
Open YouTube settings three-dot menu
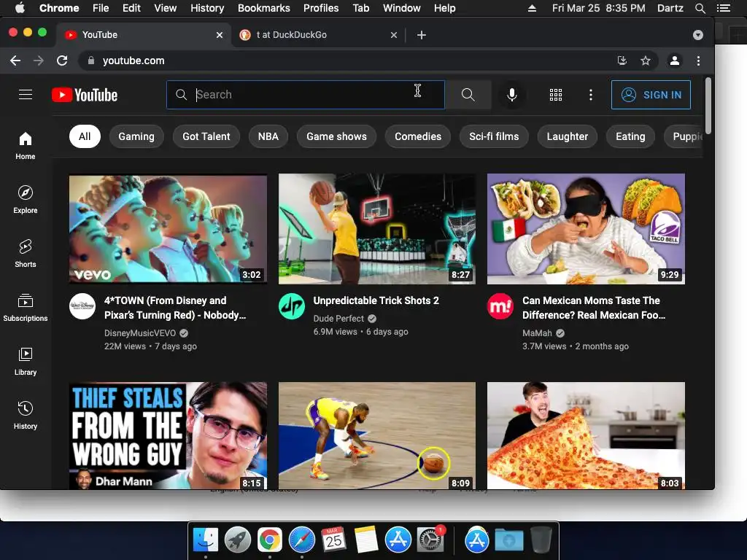click(591, 95)
